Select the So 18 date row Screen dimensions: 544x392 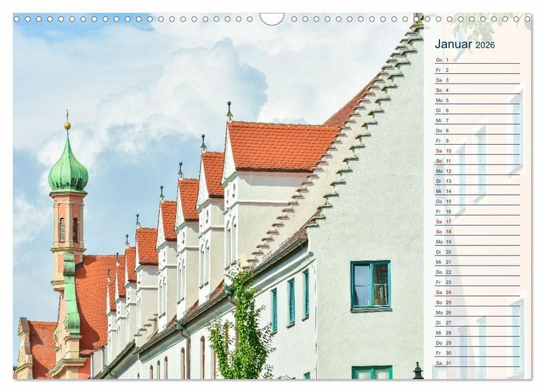(x=477, y=232)
